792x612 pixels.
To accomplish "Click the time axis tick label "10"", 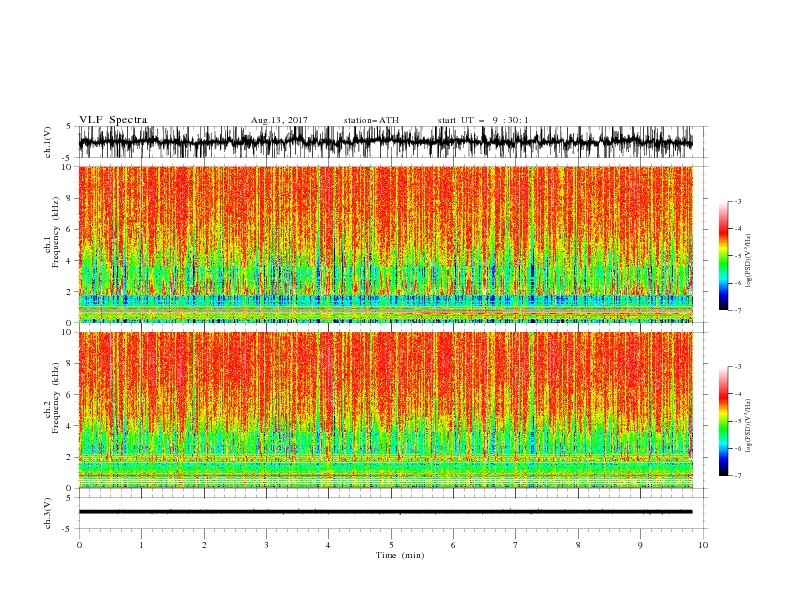I will coord(703,545).
